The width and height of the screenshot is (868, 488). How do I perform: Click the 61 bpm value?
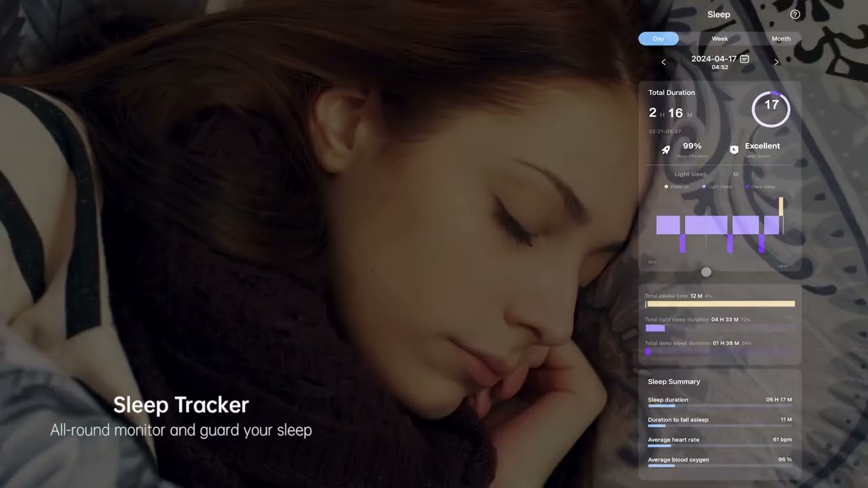click(783, 440)
